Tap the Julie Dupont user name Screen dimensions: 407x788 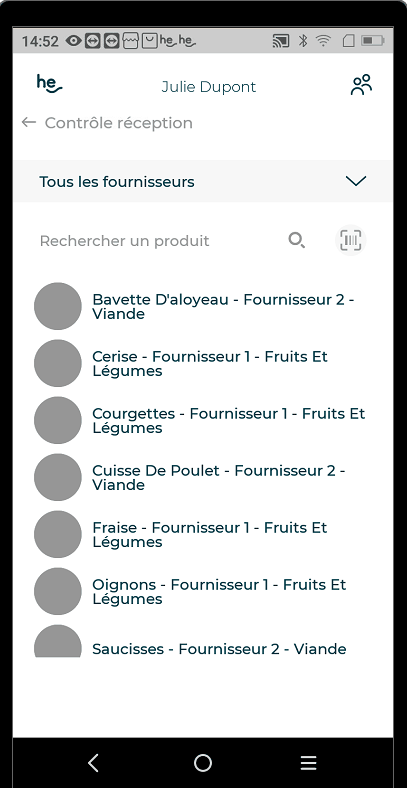click(x=209, y=86)
